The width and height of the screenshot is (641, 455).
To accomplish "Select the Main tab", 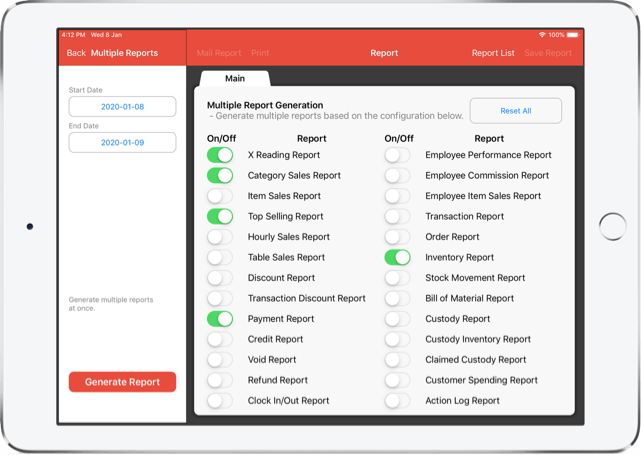I will (234, 78).
